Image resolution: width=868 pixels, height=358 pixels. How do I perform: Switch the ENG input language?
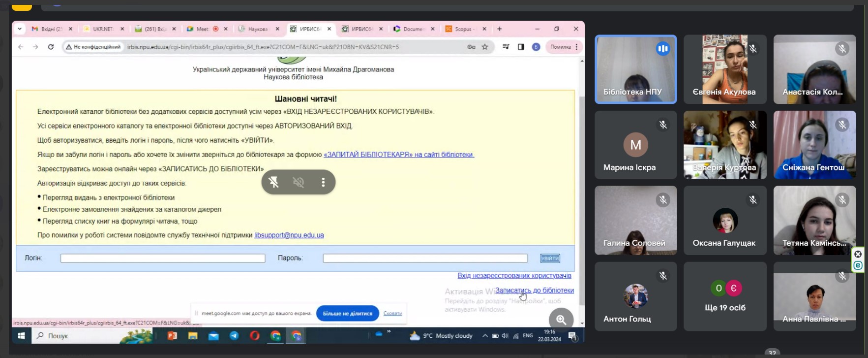[528, 335]
